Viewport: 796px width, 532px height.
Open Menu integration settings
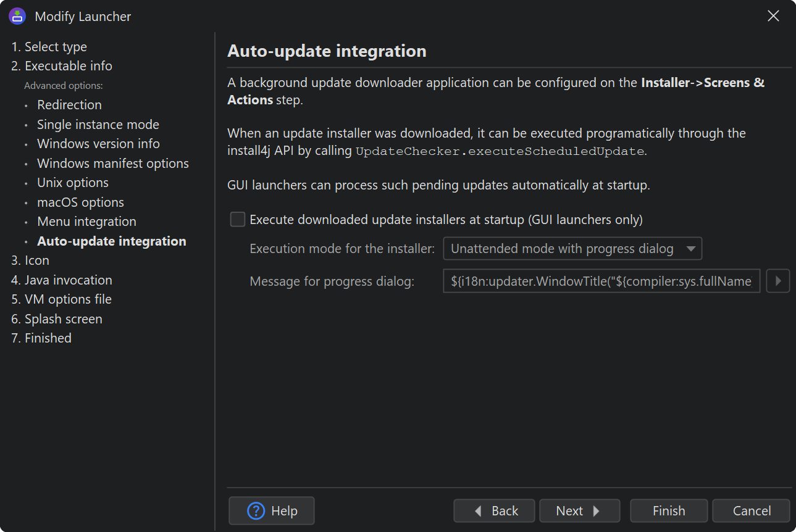86,222
